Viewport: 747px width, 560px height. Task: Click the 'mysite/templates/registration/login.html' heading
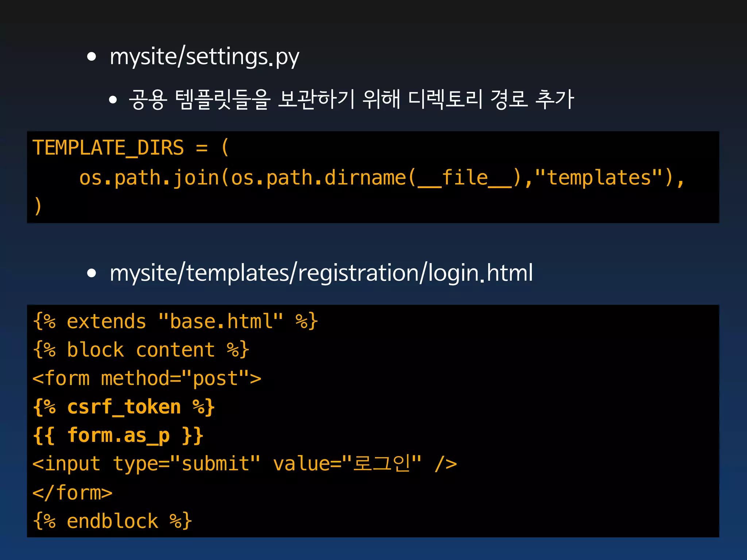(321, 273)
